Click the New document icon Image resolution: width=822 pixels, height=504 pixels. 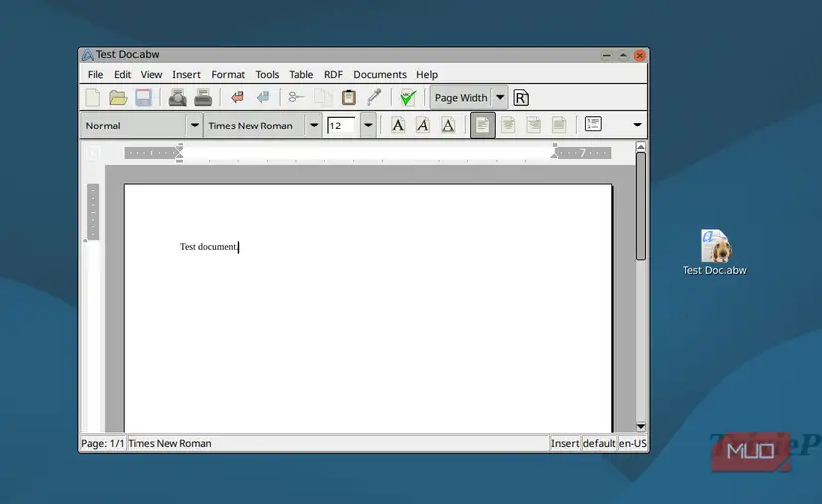(x=93, y=98)
